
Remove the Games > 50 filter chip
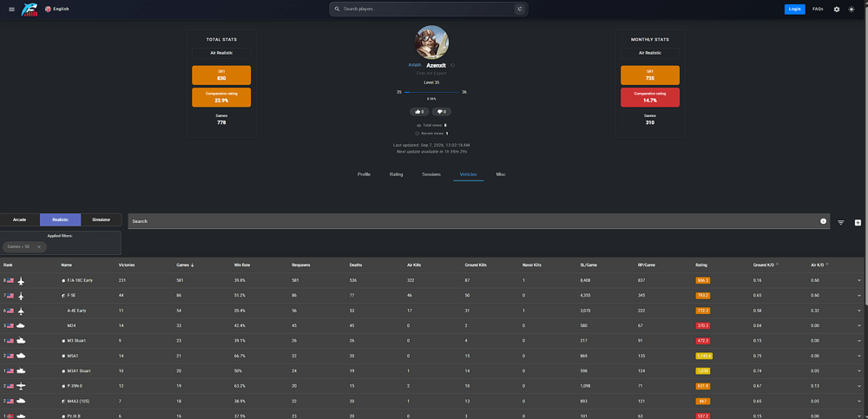coord(39,247)
